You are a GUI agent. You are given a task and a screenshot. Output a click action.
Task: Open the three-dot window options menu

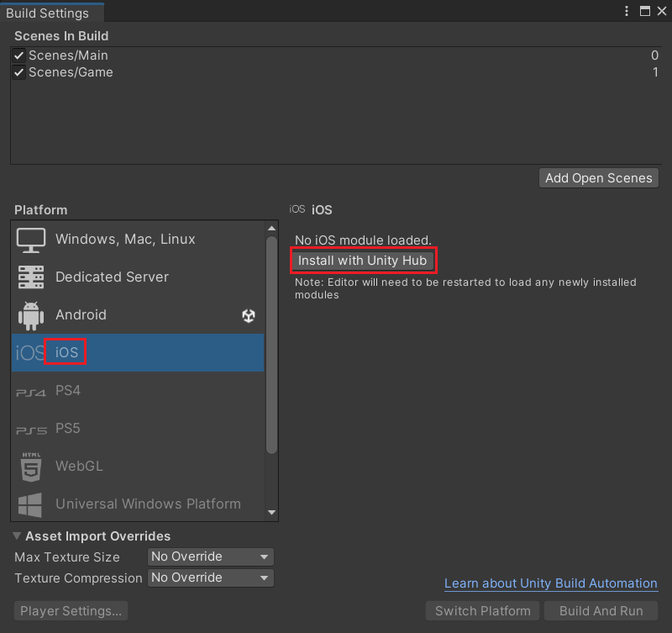point(627,11)
